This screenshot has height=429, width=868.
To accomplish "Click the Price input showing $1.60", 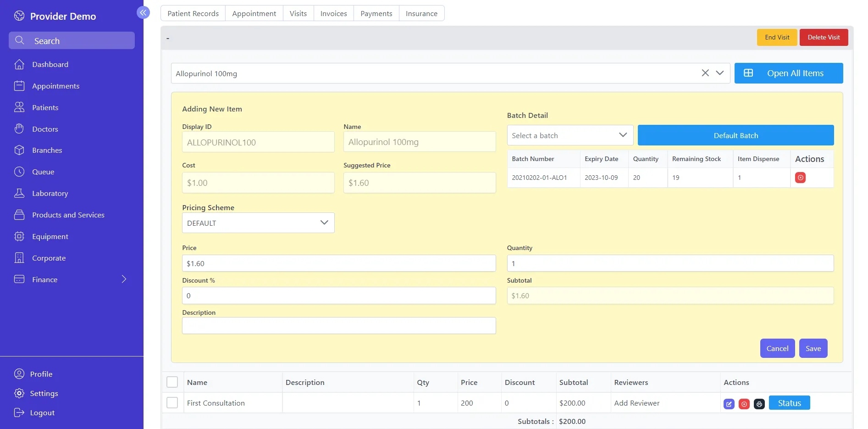I will (339, 263).
